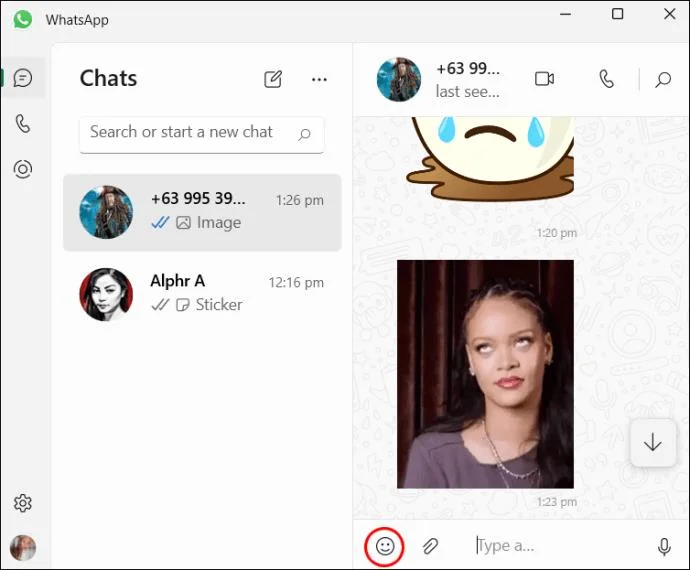Screen dimensions: 690x570
Task: Open the Chats more options menu
Action: (x=319, y=80)
